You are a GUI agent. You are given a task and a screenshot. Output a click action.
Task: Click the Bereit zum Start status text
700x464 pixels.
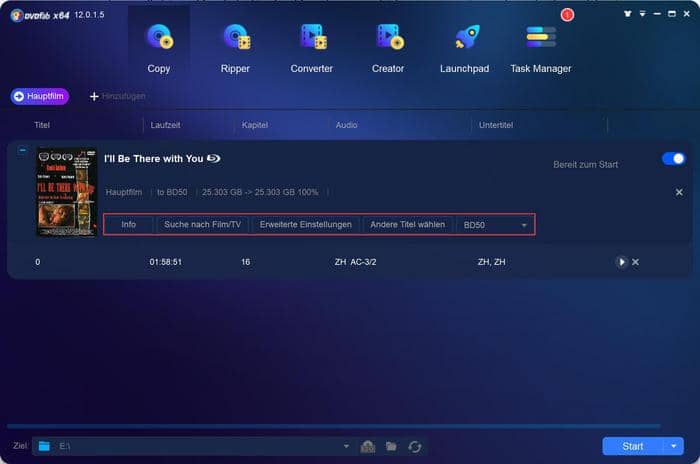pos(586,164)
